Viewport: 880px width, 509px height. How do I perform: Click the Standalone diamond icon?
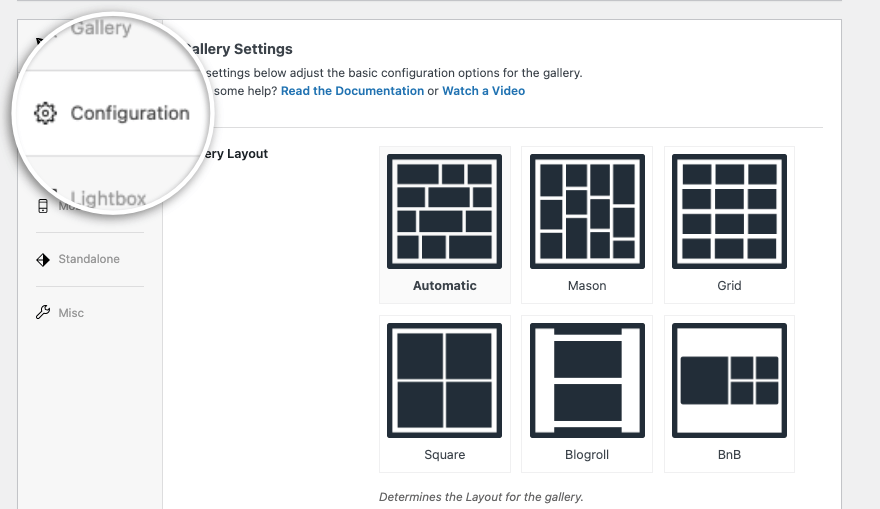click(43, 259)
